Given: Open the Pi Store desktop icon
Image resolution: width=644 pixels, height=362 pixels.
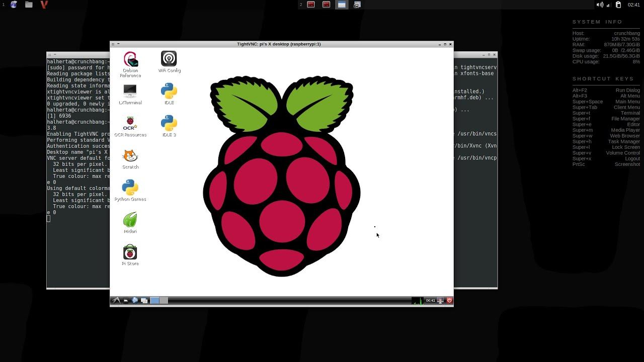Looking at the screenshot, I should point(130,255).
